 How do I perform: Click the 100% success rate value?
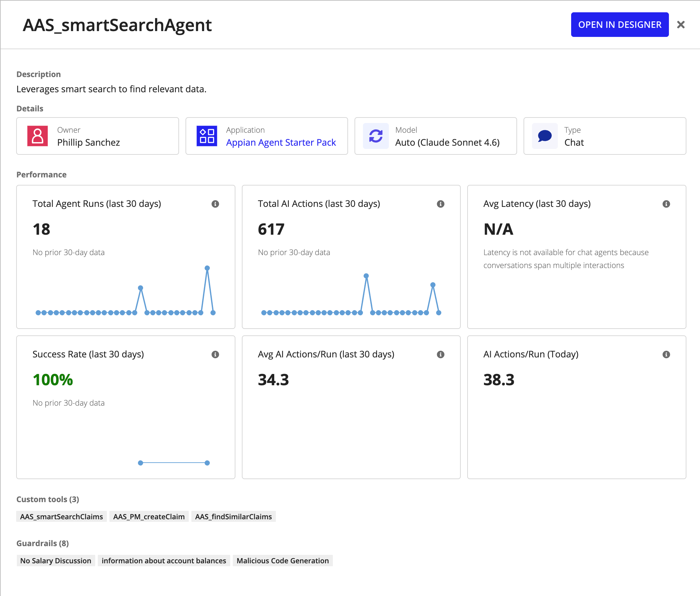pyautogui.click(x=53, y=380)
